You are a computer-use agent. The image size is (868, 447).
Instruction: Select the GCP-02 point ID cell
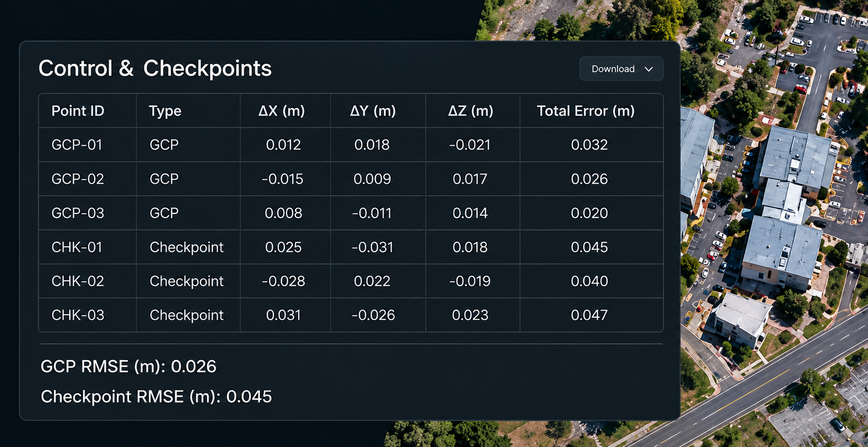coord(78,179)
